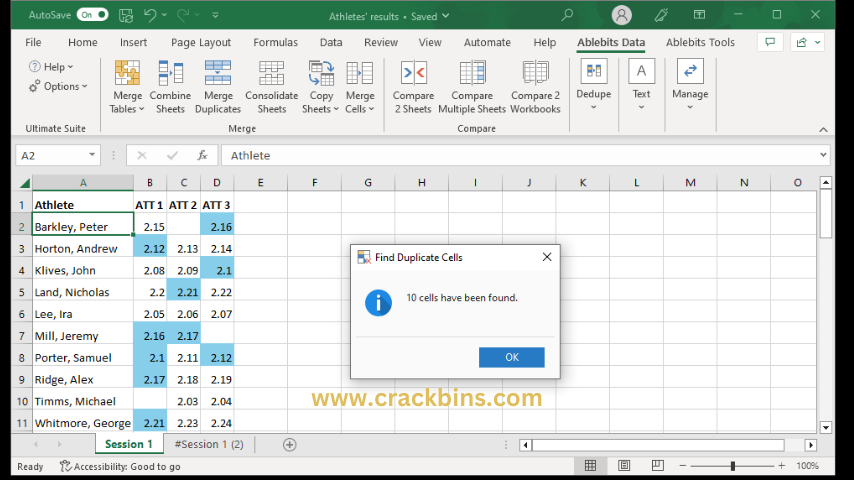This screenshot has width=854, height=480.
Task: Open the Consolidate Sheets tool
Action: (271, 87)
